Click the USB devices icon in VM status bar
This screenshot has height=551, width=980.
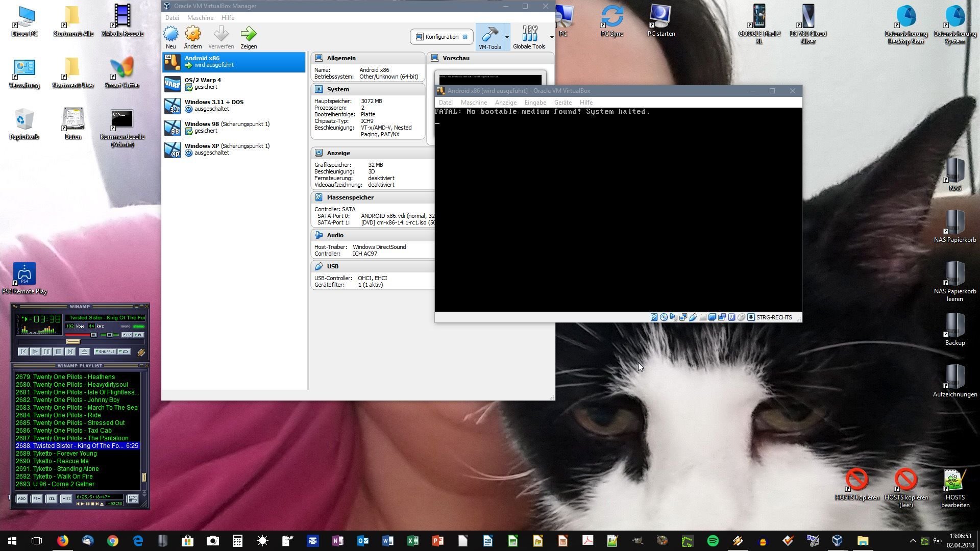[693, 317]
